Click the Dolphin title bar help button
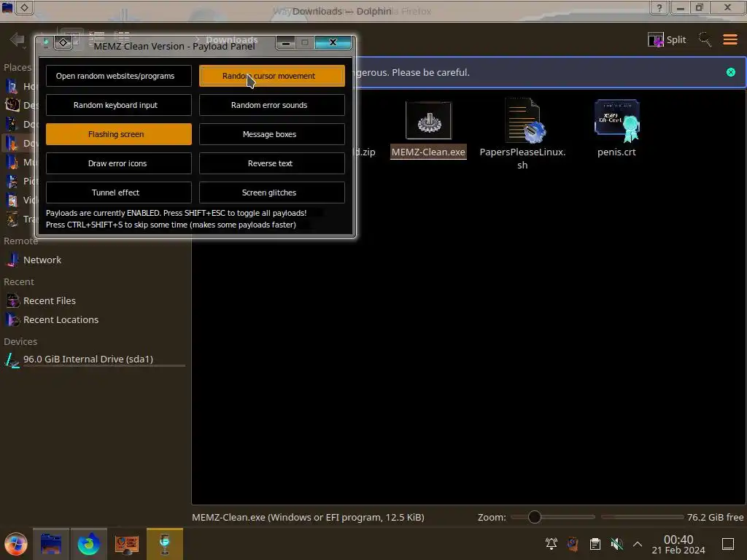Viewport: 747px width, 560px height. (659, 7)
